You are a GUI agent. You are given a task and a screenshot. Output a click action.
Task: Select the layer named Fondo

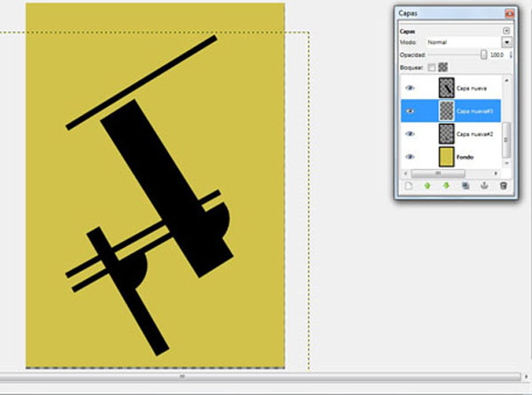(465, 157)
